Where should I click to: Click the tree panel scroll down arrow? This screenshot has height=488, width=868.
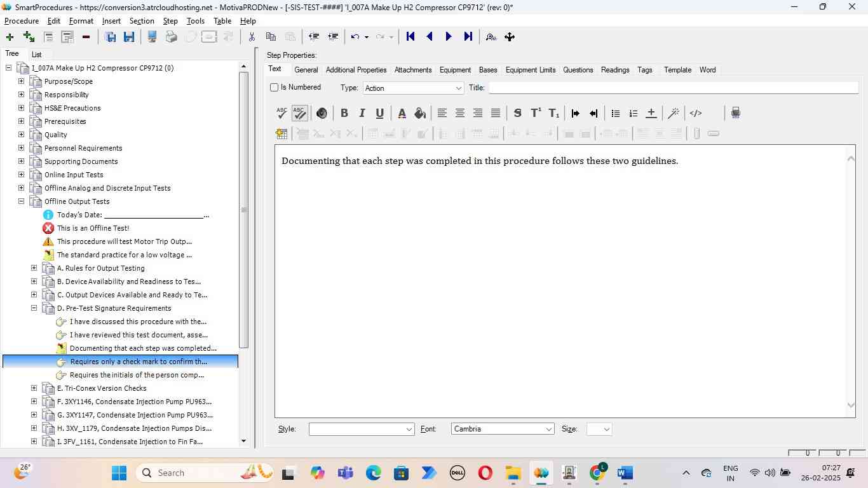[243, 441]
